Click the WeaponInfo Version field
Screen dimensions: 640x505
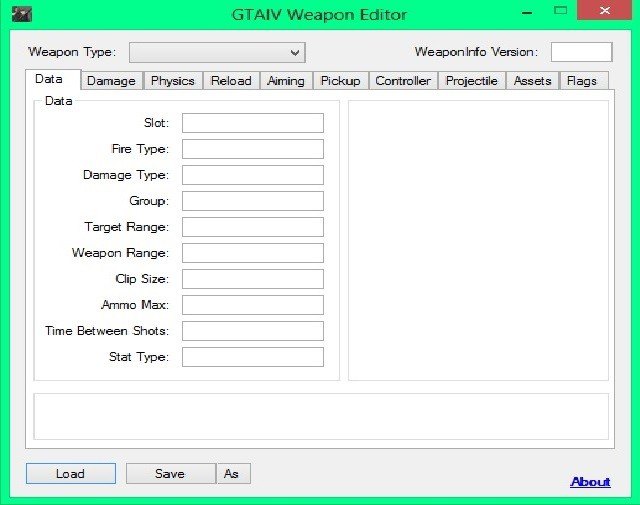tap(581, 52)
